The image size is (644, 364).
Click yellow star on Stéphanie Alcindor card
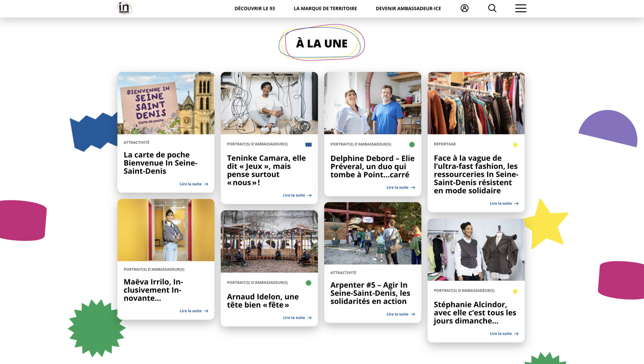(x=515, y=291)
